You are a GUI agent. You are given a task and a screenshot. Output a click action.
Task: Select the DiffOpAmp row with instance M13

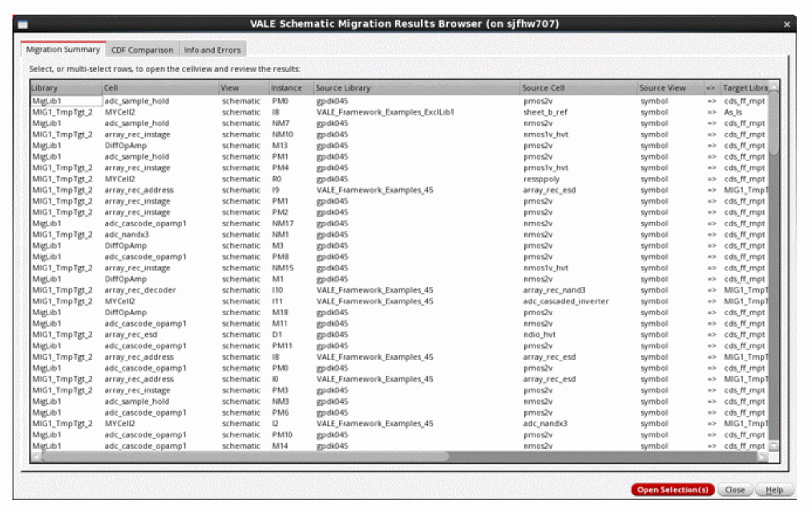(399, 146)
